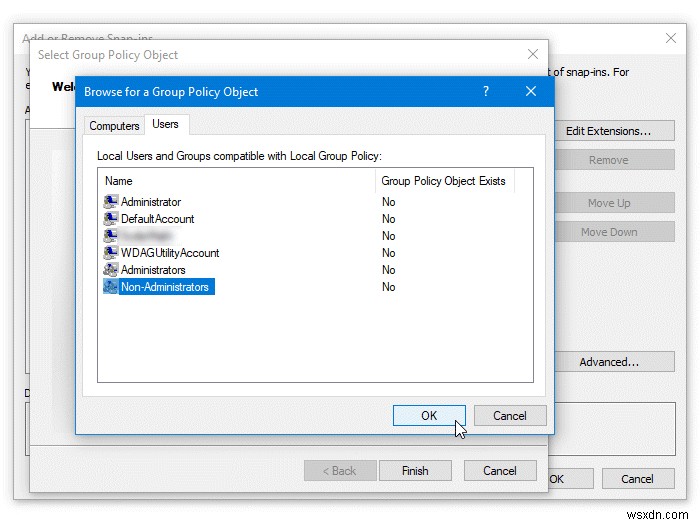The height and width of the screenshot is (525, 700).
Task: Open Edit Extensions in Add or Remove Snap-ins
Action: (614, 131)
